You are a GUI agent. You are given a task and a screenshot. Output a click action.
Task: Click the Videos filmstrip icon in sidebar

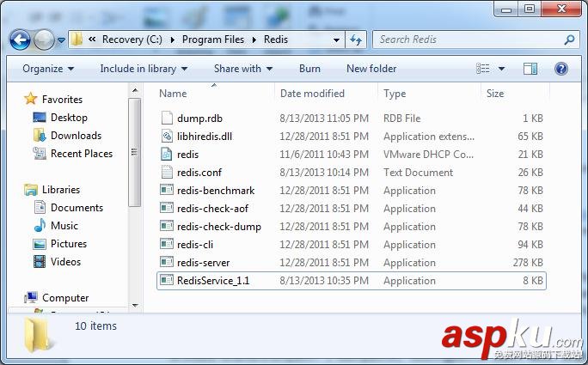(40, 262)
